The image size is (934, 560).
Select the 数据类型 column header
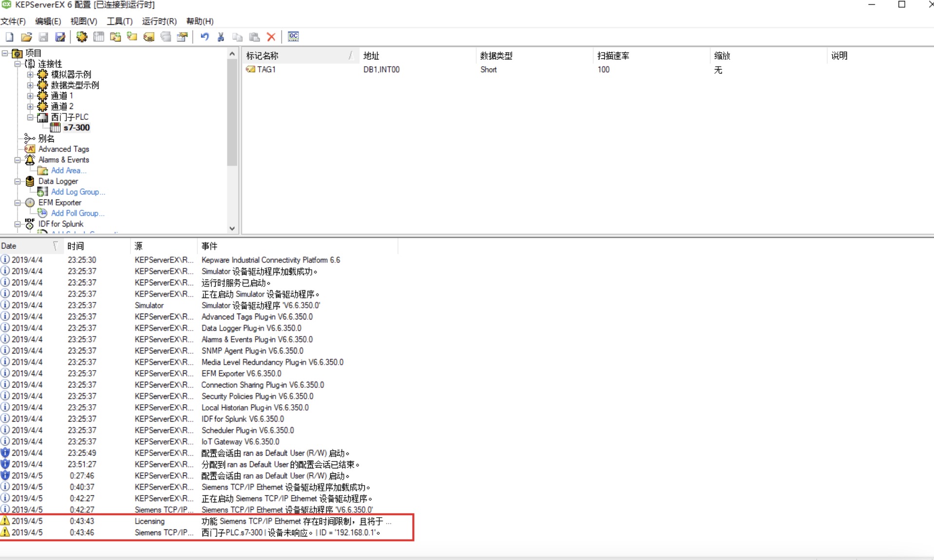(534, 56)
